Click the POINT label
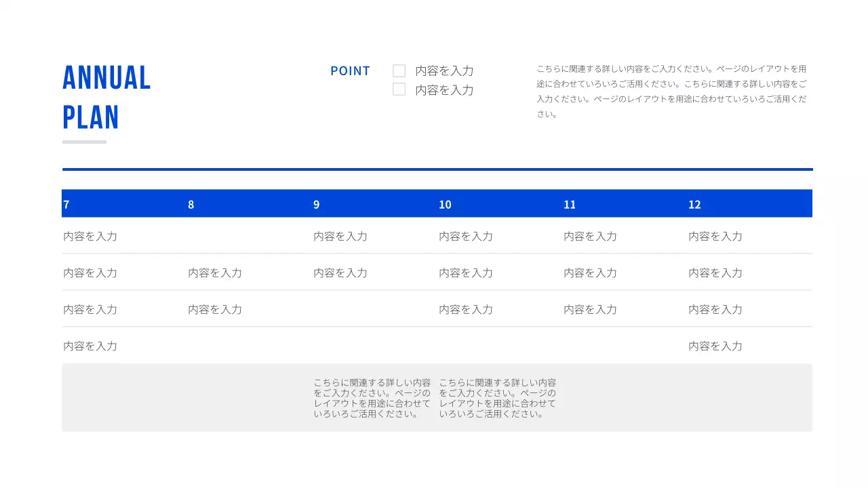The image size is (868, 488). [350, 70]
